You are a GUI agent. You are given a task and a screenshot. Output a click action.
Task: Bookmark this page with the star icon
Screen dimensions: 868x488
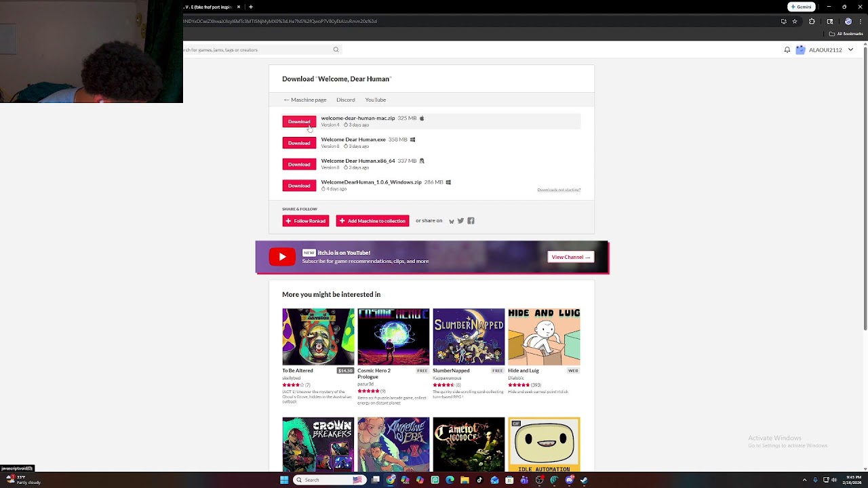795,21
